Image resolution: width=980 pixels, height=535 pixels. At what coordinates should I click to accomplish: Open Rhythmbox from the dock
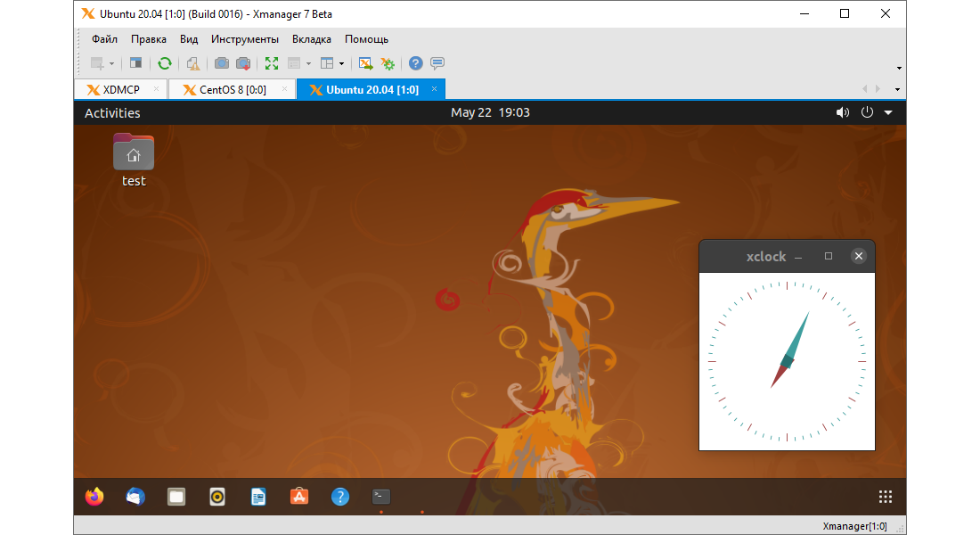pyautogui.click(x=217, y=497)
